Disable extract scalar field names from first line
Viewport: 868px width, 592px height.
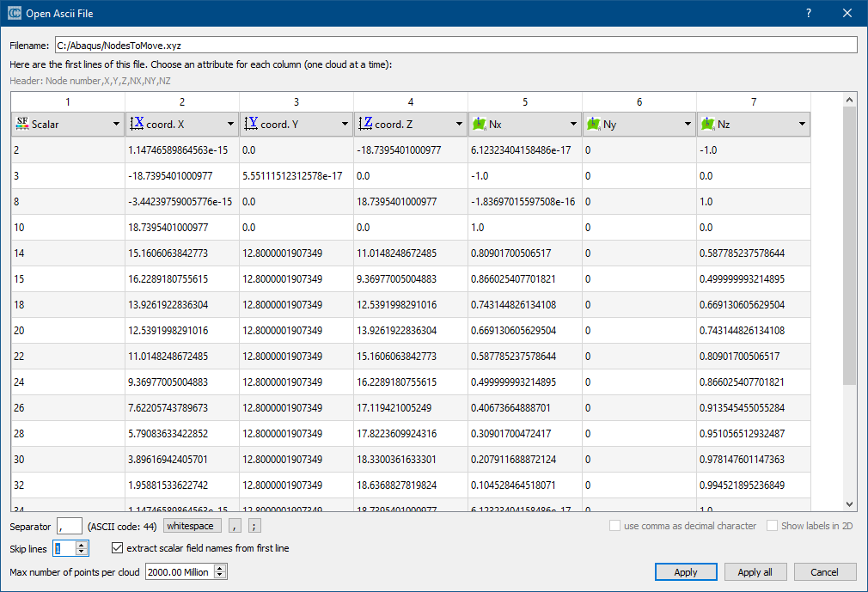[x=118, y=548]
